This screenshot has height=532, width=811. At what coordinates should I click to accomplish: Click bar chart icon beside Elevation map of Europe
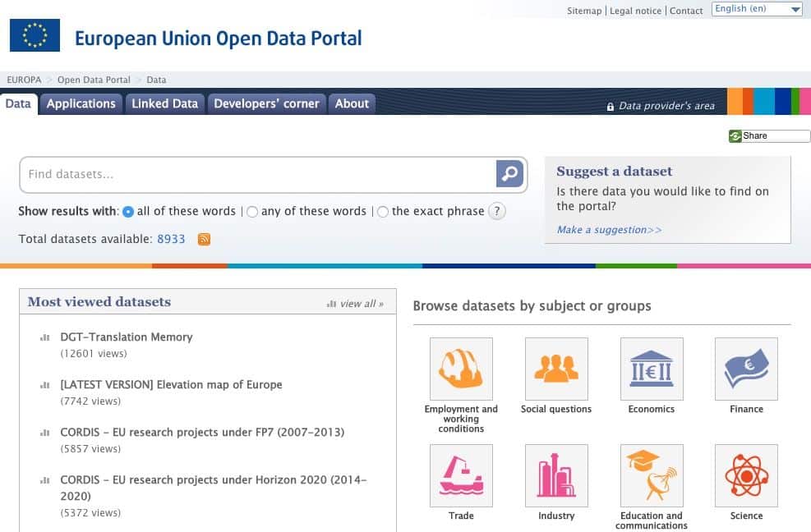[45, 385]
